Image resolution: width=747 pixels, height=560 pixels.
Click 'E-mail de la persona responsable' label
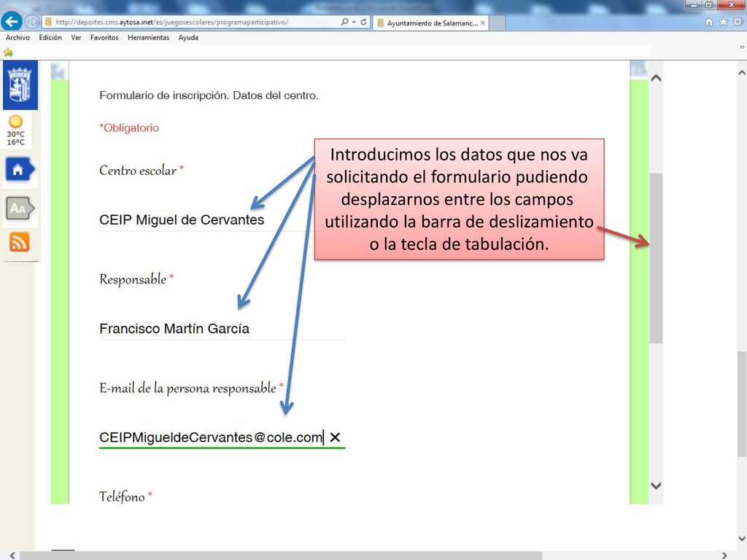tap(187, 388)
